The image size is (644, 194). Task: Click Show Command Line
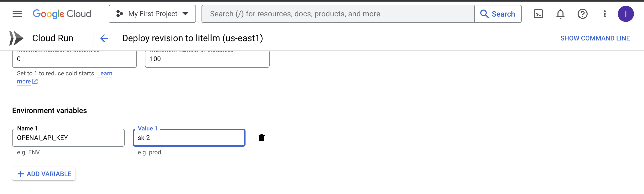point(595,38)
